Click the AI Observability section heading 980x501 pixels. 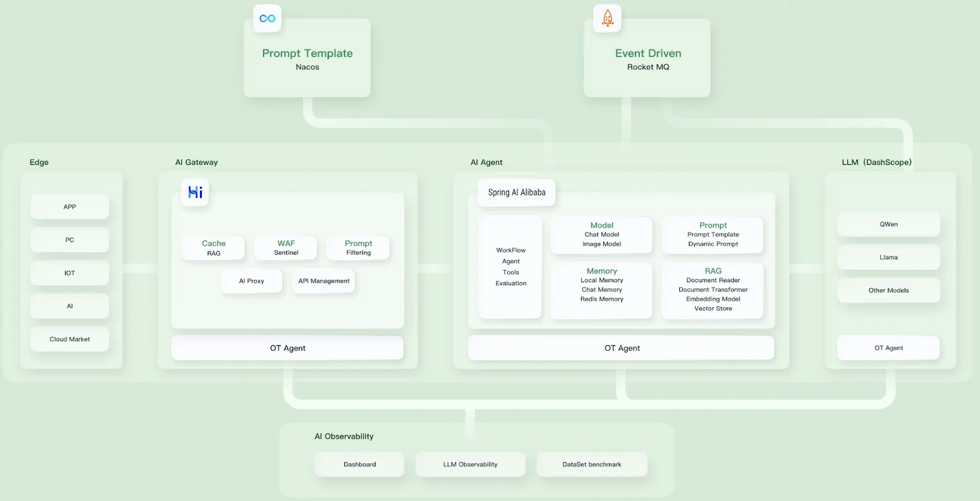point(344,436)
